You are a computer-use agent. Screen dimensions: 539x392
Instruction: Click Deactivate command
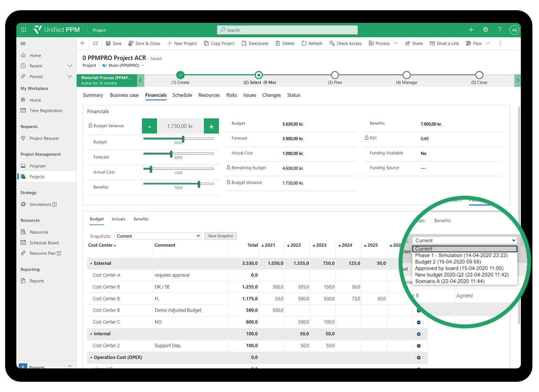(x=255, y=43)
